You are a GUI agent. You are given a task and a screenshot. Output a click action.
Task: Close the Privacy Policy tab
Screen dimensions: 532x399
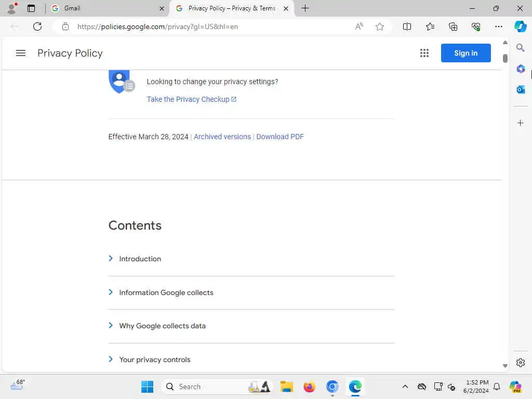[286, 8]
